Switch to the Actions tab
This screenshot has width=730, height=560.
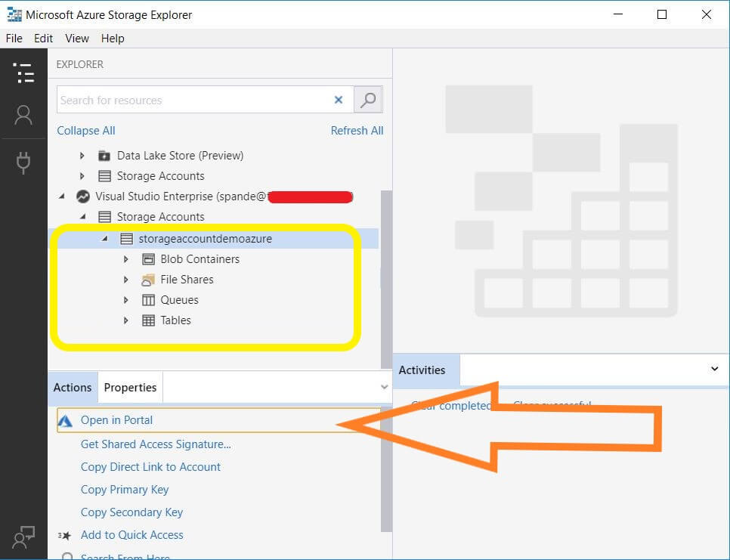click(73, 387)
